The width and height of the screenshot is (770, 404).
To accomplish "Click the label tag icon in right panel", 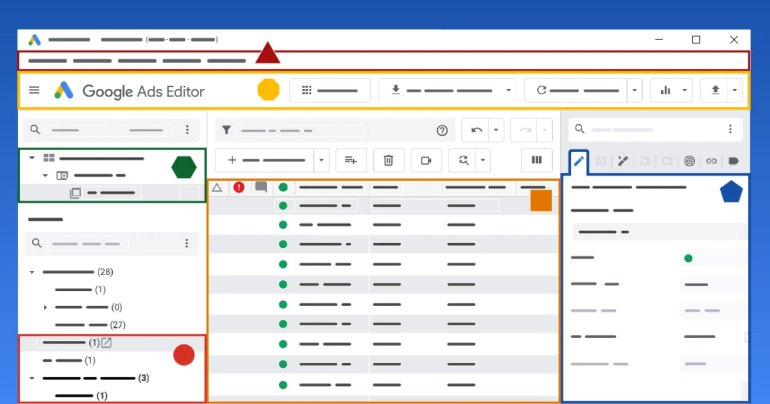I will 733,160.
